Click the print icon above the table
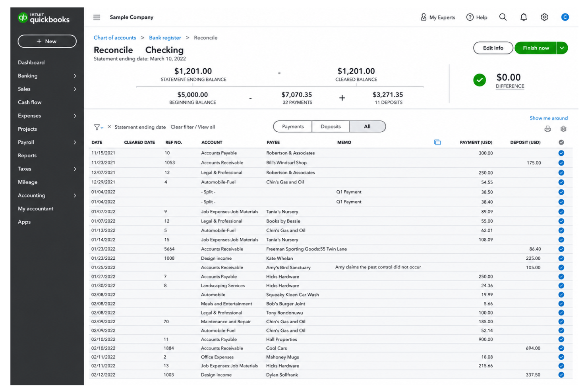The width and height of the screenshot is (588, 392). [x=547, y=129]
